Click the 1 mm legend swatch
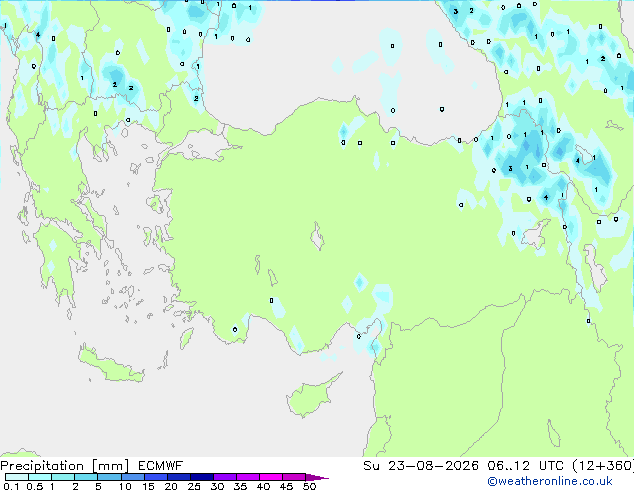The image size is (634, 490). click(63, 477)
